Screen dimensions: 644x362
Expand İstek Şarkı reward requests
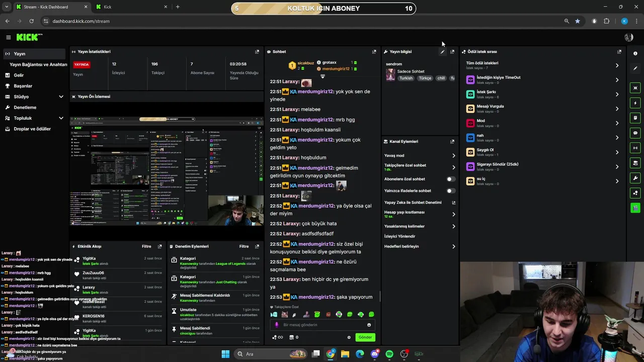tap(542, 94)
